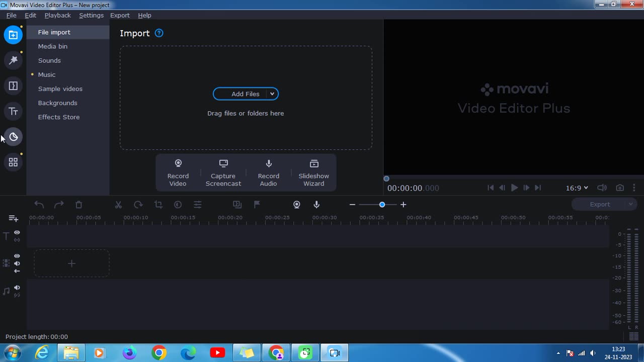Click the Delete trash can icon

coord(78,205)
